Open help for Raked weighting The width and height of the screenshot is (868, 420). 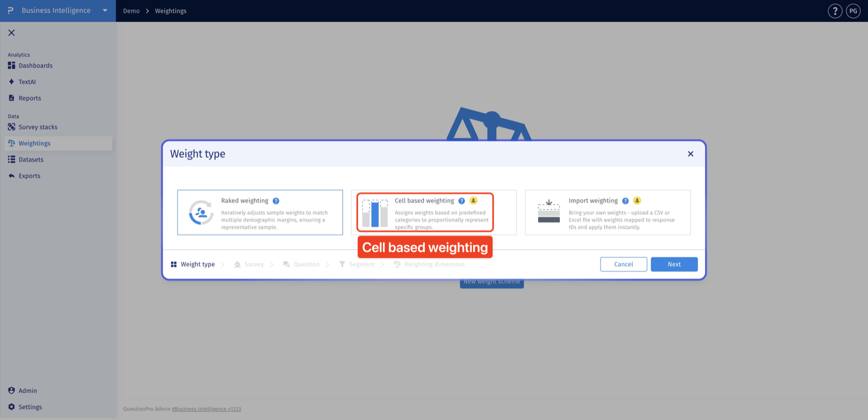[x=276, y=201]
